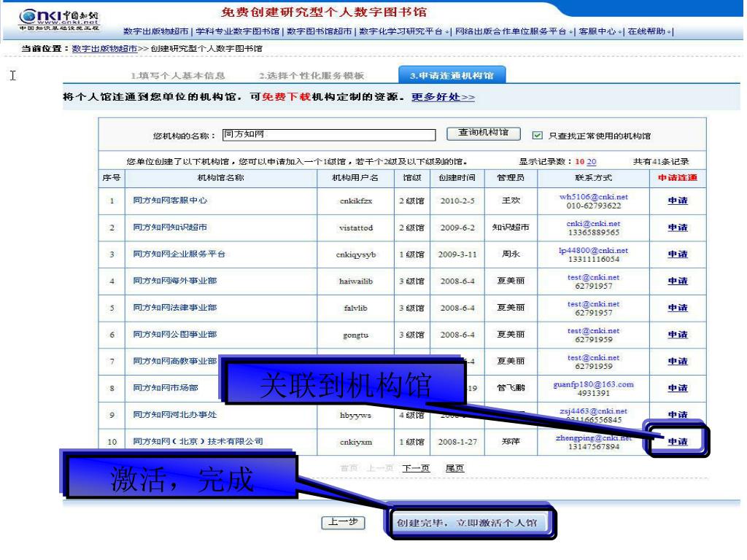
Task: Select tab 3.申请连通机构馆
Action: (x=452, y=75)
